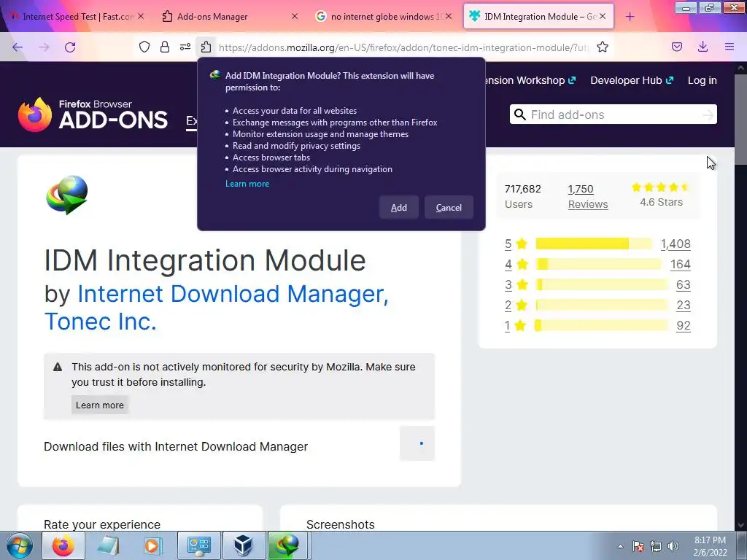Open the site permissions icon in address bar
The width and height of the screenshot is (747, 560).
(x=185, y=47)
